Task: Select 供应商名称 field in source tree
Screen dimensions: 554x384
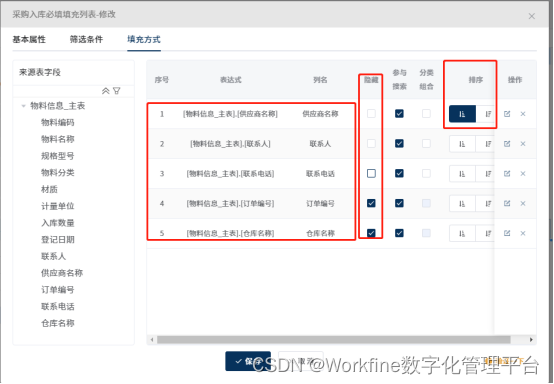Action: pyautogui.click(x=62, y=273)
